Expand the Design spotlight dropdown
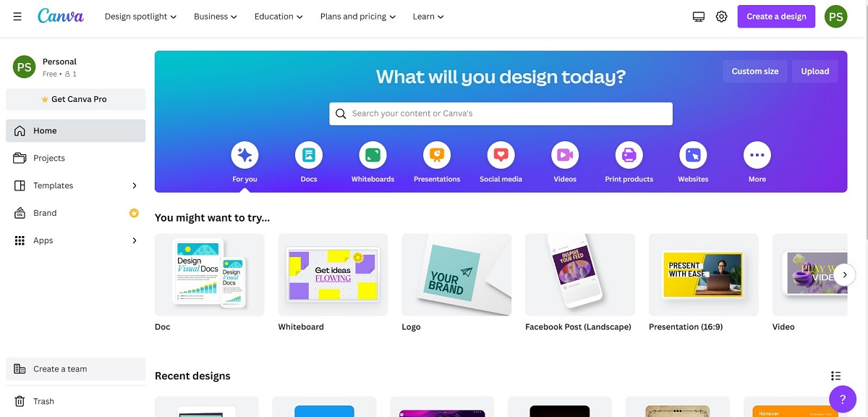This screenshot has height=417, width=868. coord(140,17)
